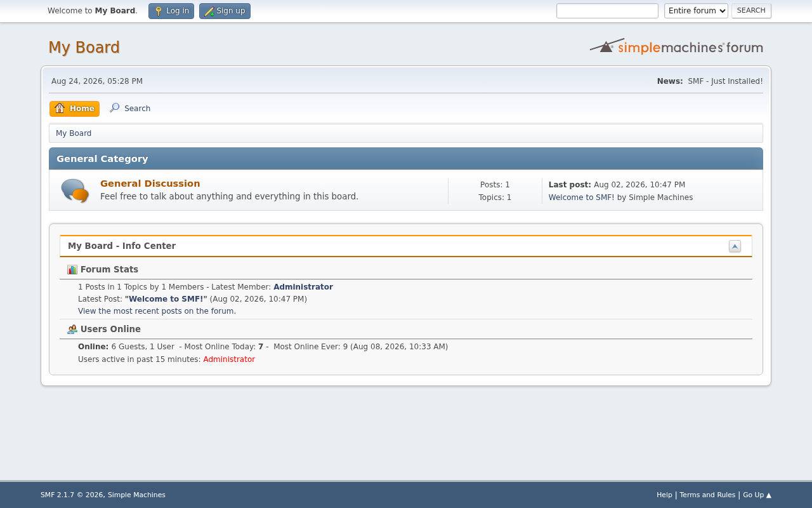Screen dimensions: 812x508
Task: Click Go Up ▲ in the footer
Action: click(757, 495)
